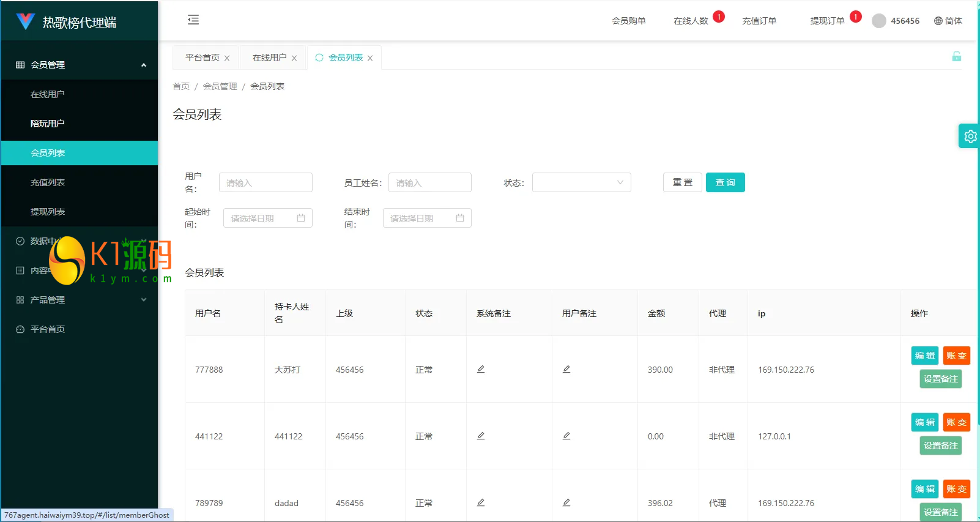The height and width of the screenshot is (522, 980).
Task: Edit system remark pencil for user 789789
Action: click(481, 502)
